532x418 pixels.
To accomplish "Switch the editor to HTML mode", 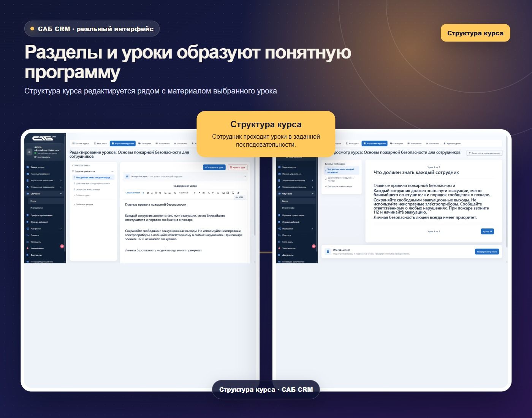I will [240, 197].
